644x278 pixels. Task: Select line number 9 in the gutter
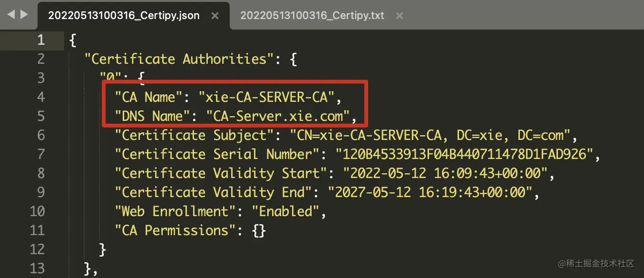tap(41, 192)
